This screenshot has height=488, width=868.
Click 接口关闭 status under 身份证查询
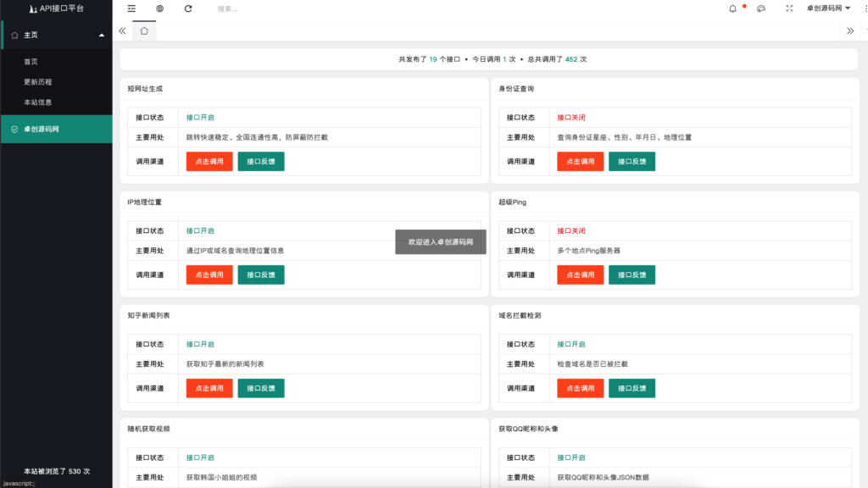click(570, 117)
